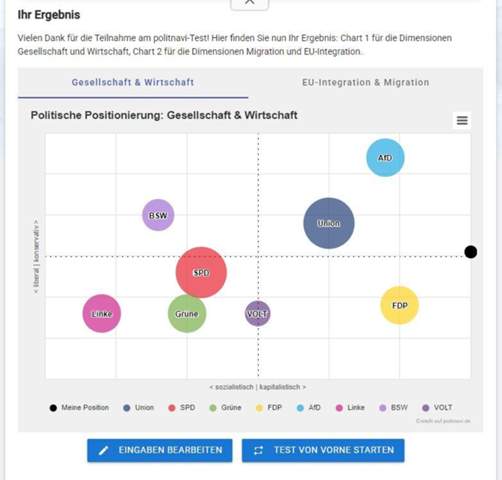Toggle Union series visibility in legend
The width and height of the screenshot is (502, 480).
138,408
